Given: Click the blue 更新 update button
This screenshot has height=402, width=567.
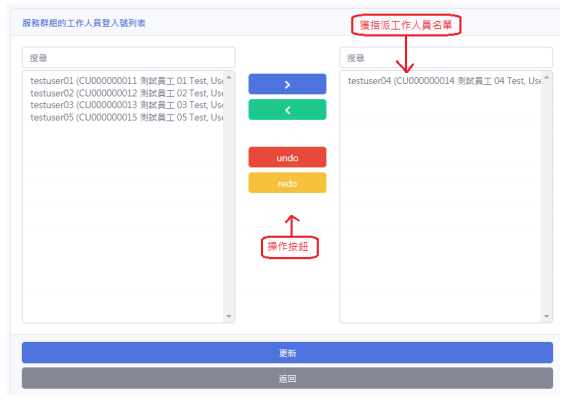Looking at the screenshot, I should click(x=287, y=353).
